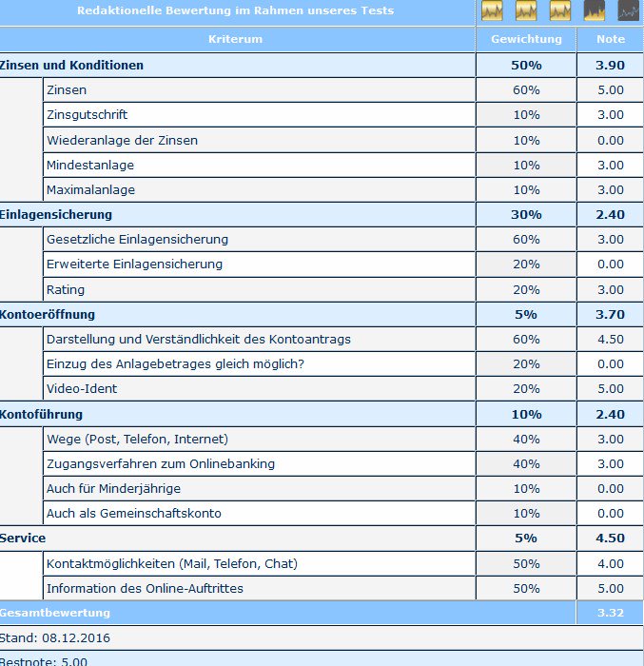644x666 pixels.
Task: Select the 'Kontoeröffnung' section heading
Action: coord(48,314)
